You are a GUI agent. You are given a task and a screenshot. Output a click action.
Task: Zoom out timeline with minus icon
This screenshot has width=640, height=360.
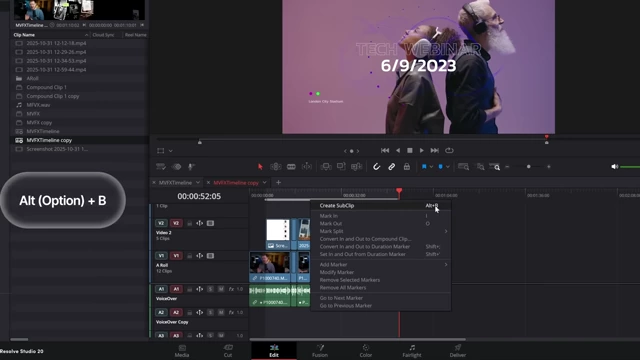point(507,167)
